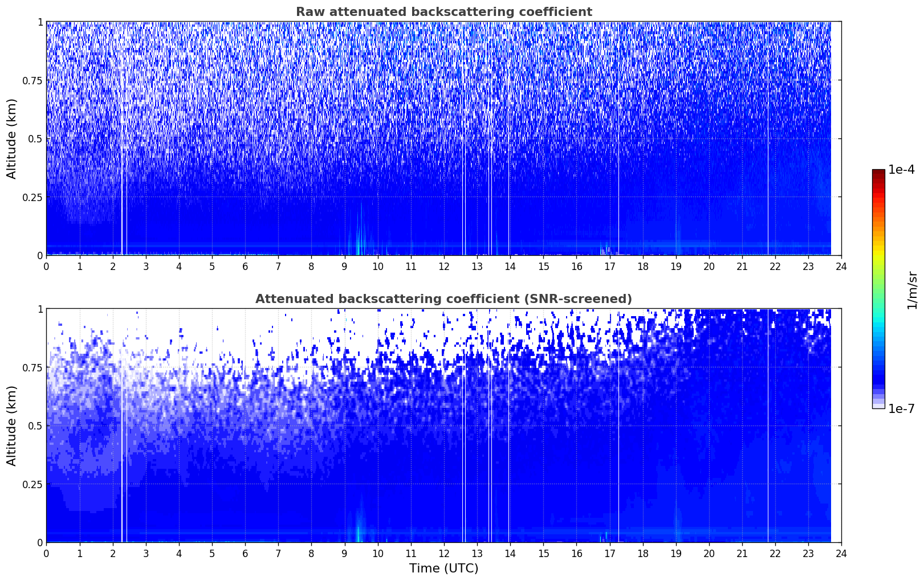
Task: Click the "Time (UTC)" axis label
Action: tap(443, 568)
